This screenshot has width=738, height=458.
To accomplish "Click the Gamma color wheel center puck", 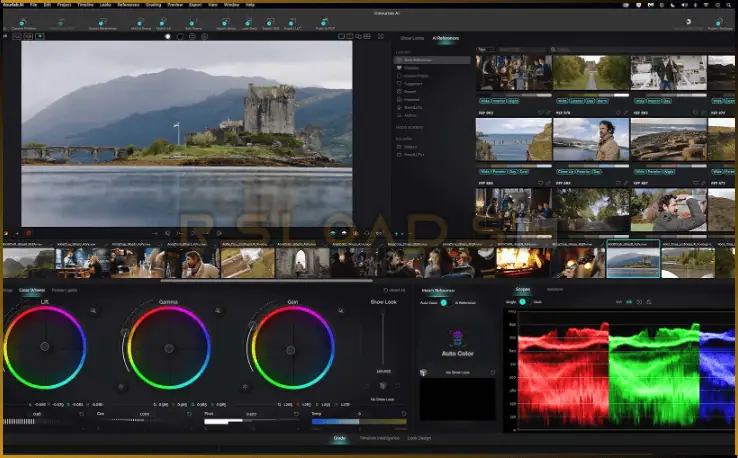I will [169, 348].
